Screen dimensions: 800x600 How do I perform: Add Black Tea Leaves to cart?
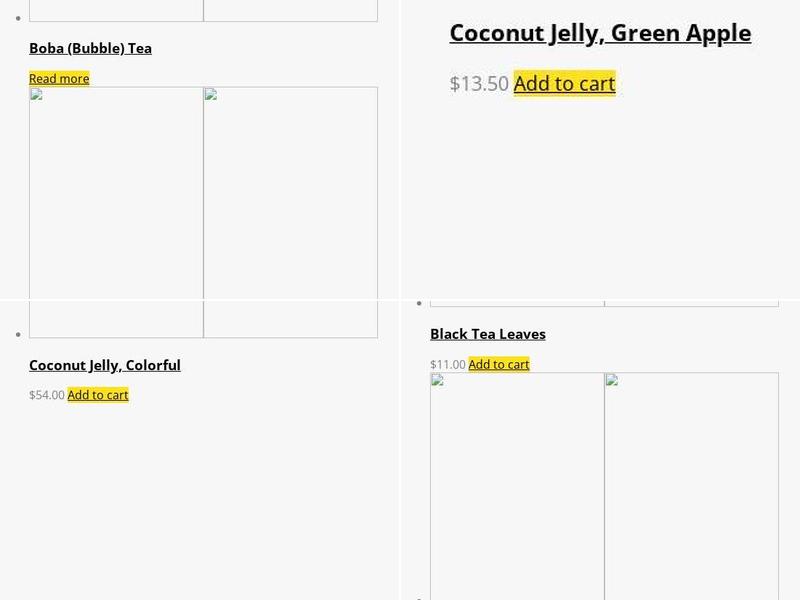(x=499, y=364)
